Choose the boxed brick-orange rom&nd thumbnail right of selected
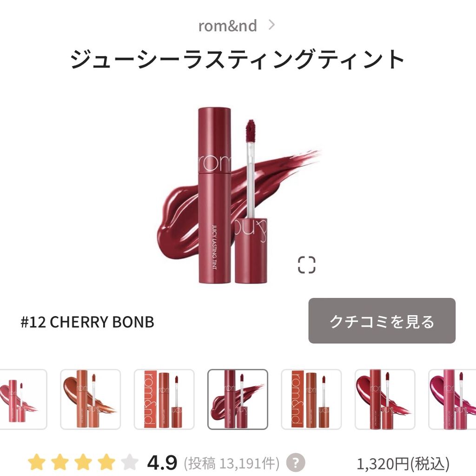476x476 pixels. tap(311, 399)
